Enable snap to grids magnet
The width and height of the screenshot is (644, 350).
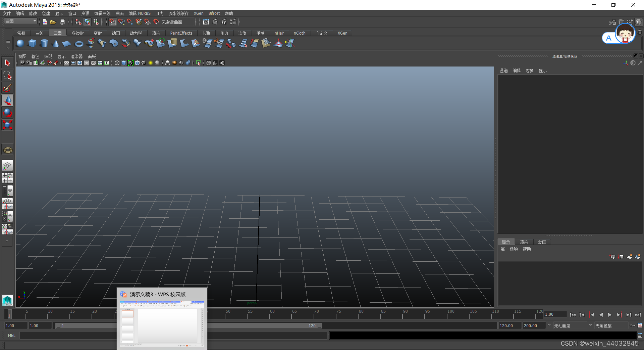tap(113, 22)
